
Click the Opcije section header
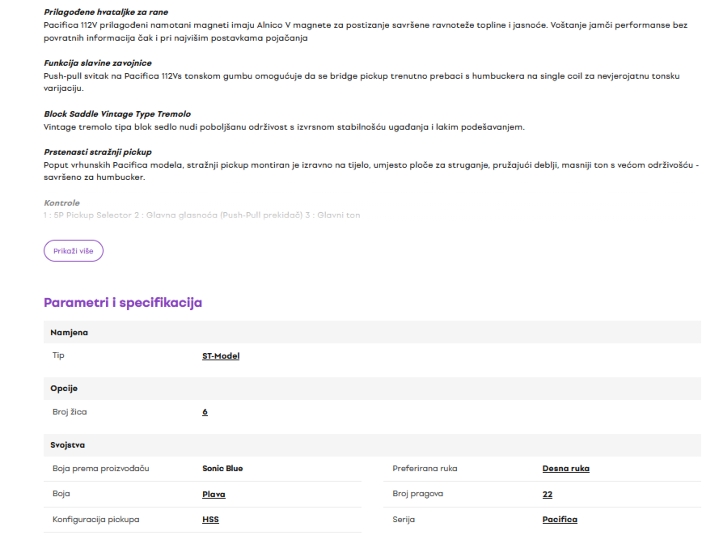(x=372, y=388)
